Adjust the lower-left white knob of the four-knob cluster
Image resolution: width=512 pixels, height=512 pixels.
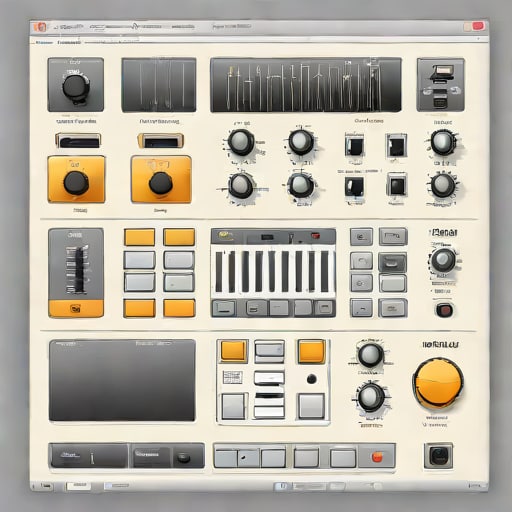[x=241, y=186]
